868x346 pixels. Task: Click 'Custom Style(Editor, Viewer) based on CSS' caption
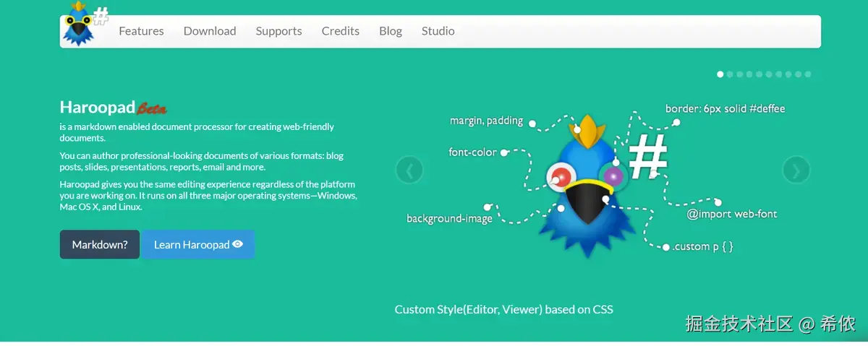click(x=503, y=309)
